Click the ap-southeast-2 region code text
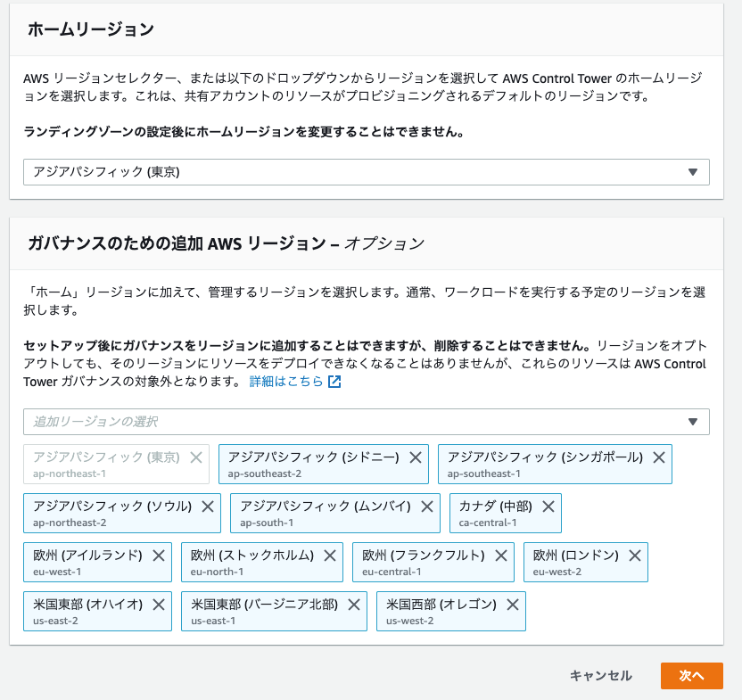 tap(265, 474)
